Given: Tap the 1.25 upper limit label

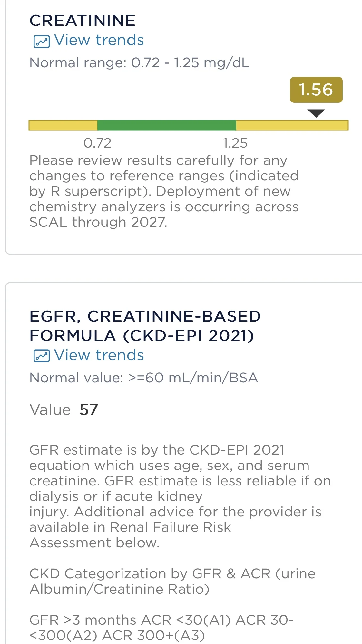Looking at the screenshot, I should [x=235, y=143].
